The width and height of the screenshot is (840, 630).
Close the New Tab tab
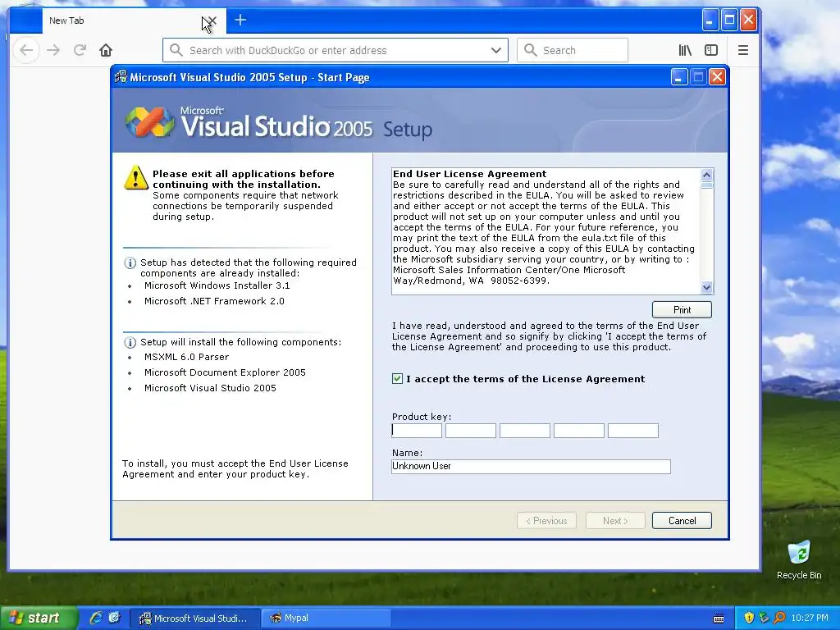pyautogui.click(x=211, y=21)
